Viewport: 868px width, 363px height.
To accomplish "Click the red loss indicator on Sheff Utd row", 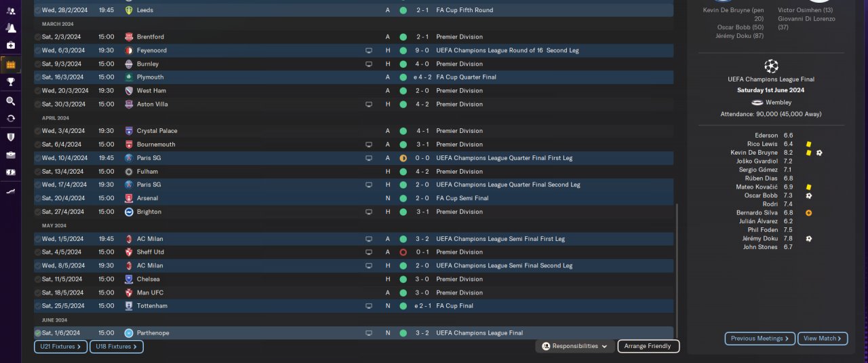I will (403, 252).
